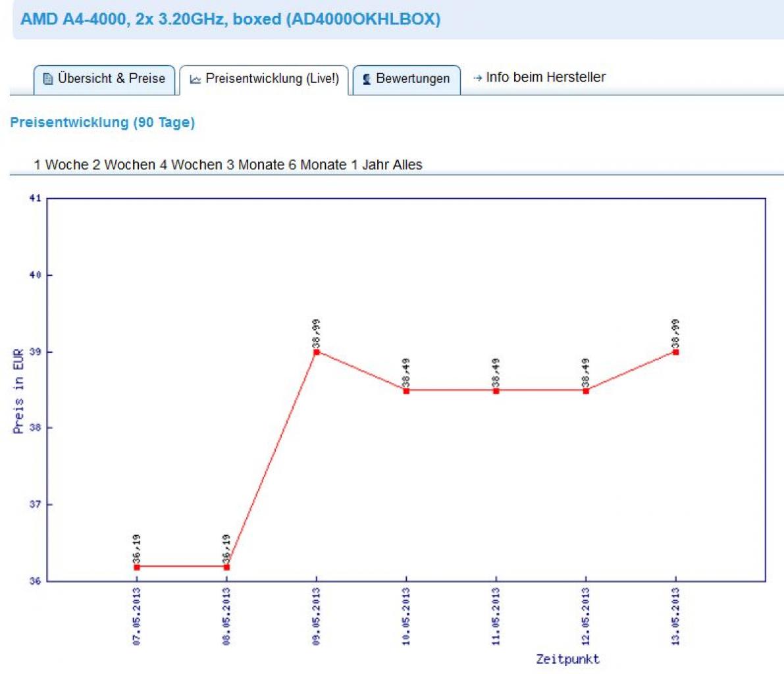Screen dimensions: 784x674
Task: Click the 07.05.2013 date axis label
Action: point(136,616)
